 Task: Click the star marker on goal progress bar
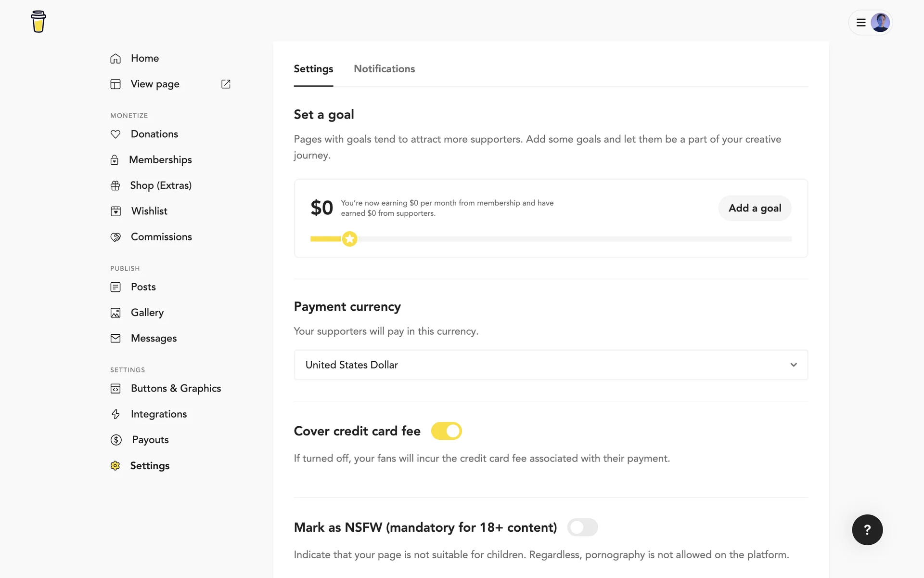pos(350,239)
